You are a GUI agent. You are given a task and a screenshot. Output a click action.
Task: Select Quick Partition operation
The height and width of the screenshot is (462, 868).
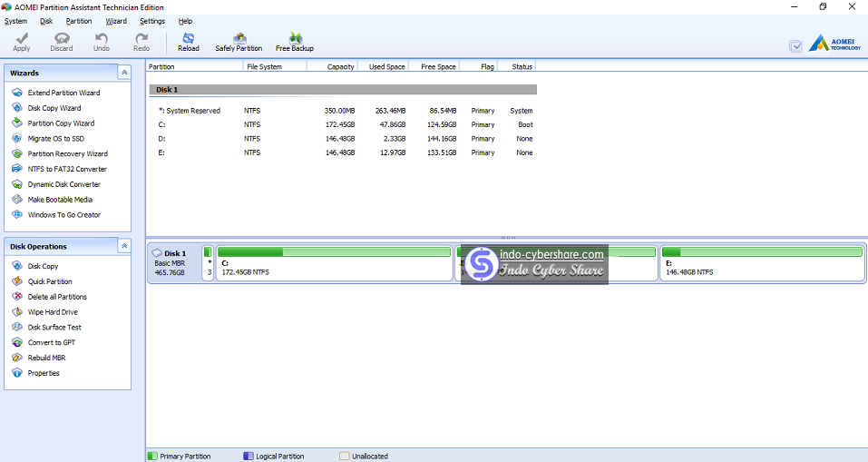point(50,281)
